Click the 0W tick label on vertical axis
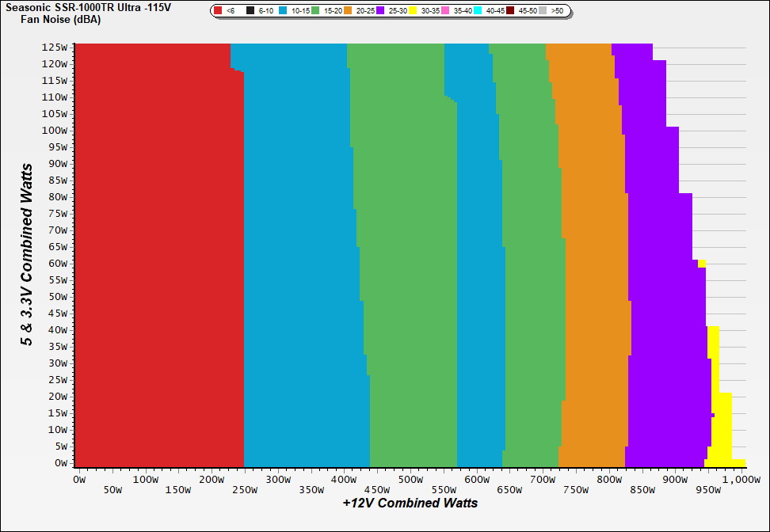770x532 pixels. (61, 463)
